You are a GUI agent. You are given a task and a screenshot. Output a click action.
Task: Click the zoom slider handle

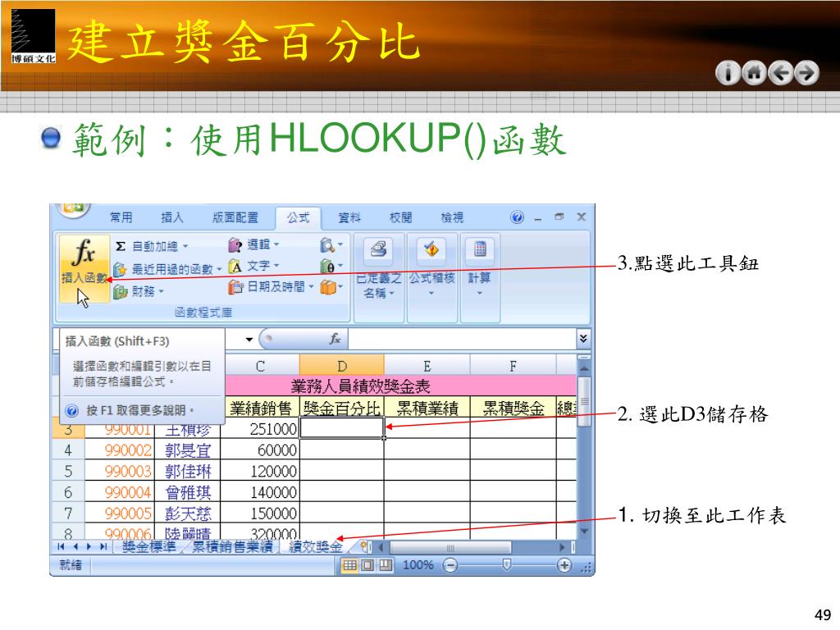pyautogui.click(x=507, y=564)
